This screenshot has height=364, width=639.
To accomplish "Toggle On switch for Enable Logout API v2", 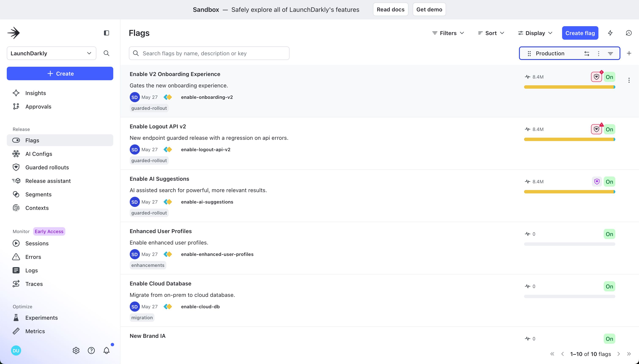I will pyautogui.click(x=609, y=129).
